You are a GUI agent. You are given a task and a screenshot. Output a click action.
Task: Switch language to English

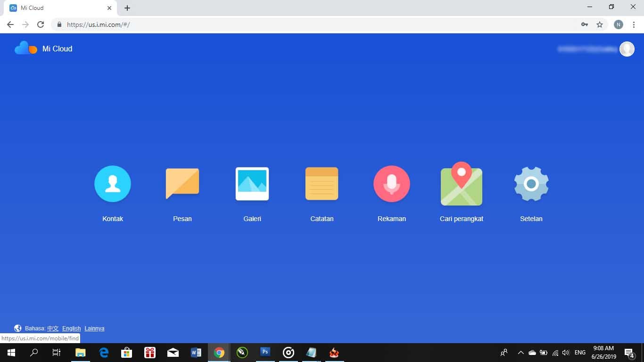point(72,329)
